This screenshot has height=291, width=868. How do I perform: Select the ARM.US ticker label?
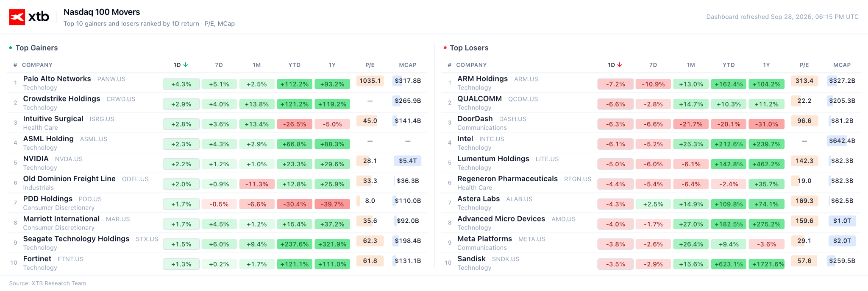526,79
